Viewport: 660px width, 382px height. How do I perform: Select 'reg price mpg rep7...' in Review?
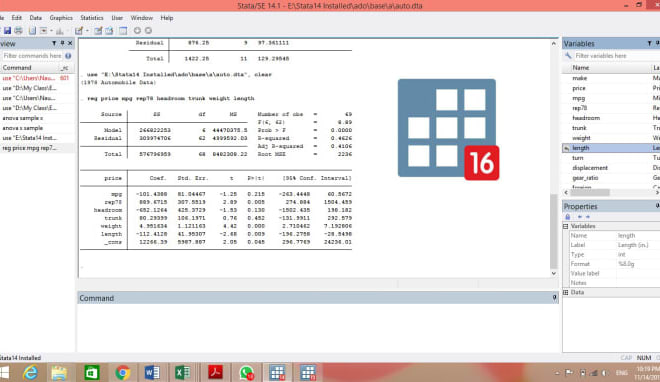coord(37,148)
